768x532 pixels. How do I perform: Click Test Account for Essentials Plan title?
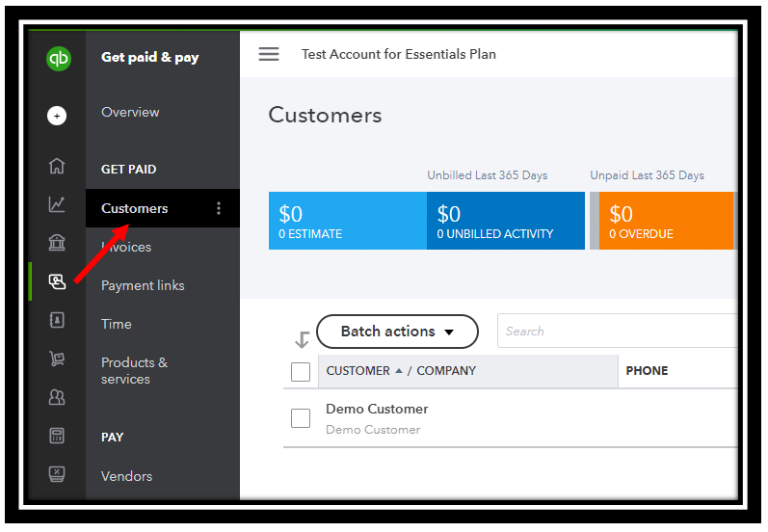pos(398,54)
